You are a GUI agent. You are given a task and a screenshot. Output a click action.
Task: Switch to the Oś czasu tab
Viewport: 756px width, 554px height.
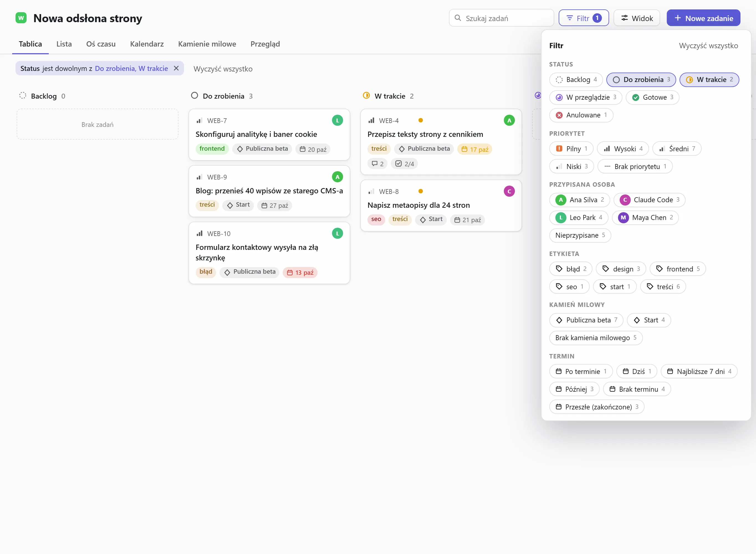pos(101,44)
